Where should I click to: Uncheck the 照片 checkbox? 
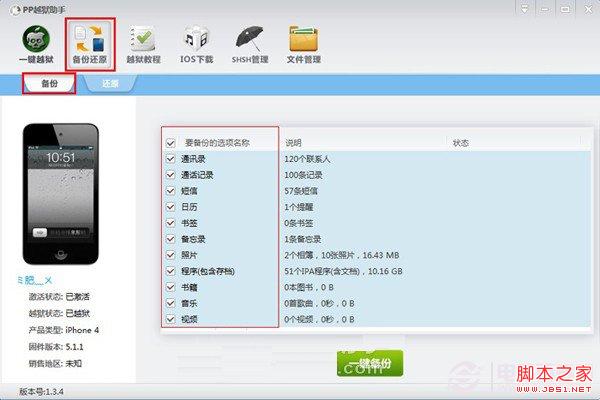(171, 255)
